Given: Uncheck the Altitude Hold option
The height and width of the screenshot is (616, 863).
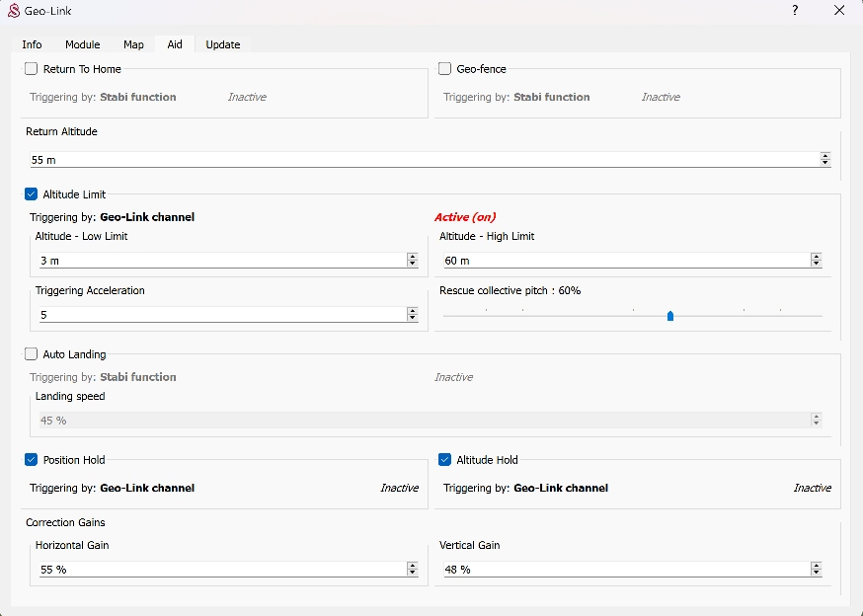Looking at the screenshot, I should 445,460.
